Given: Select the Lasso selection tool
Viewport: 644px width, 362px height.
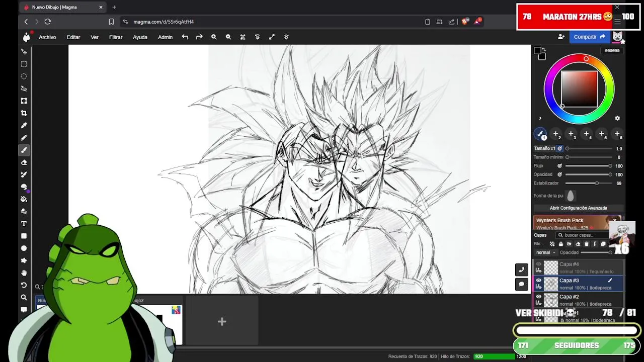Looking at the screenshot, I should pyautogui.click(x=24, y=88).
